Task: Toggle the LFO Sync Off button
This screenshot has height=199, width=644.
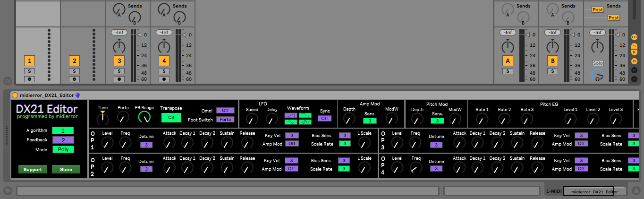Action: point(324,118)
